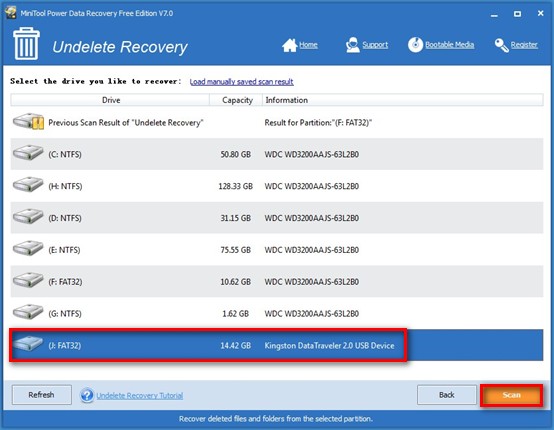The height and width of the screenshot is (430, 554).
Task: Click WDC WD3200AAJS info in C: row
Action: [x=312, y=154]
